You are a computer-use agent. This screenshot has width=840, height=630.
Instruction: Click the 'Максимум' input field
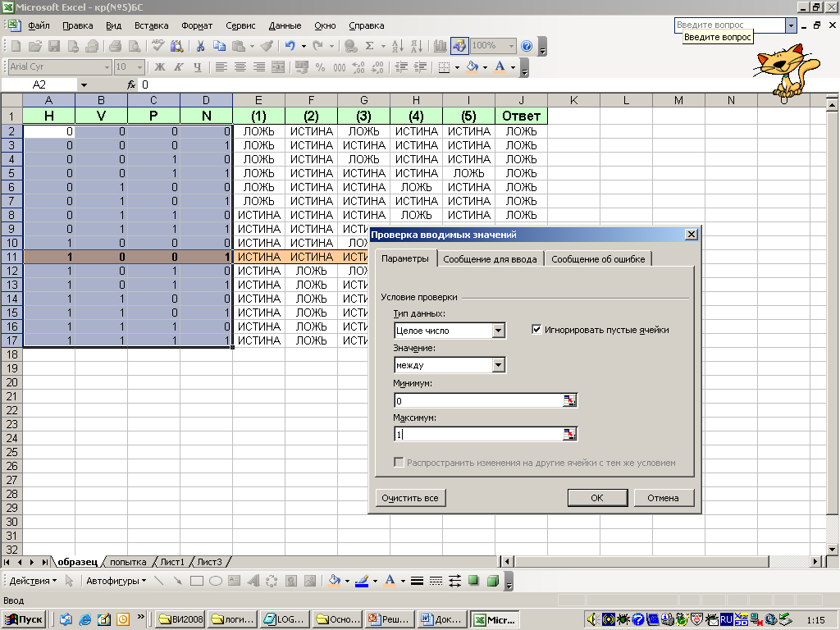[477, 435]
